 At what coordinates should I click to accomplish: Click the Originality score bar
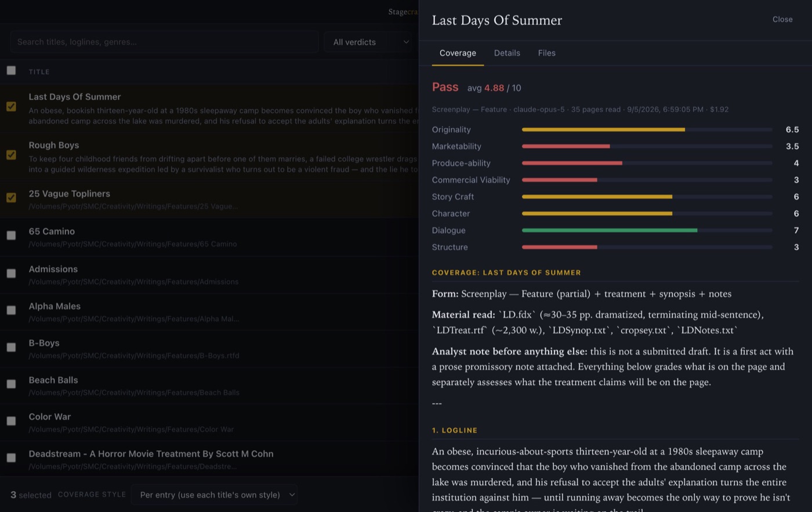(647, 130)
